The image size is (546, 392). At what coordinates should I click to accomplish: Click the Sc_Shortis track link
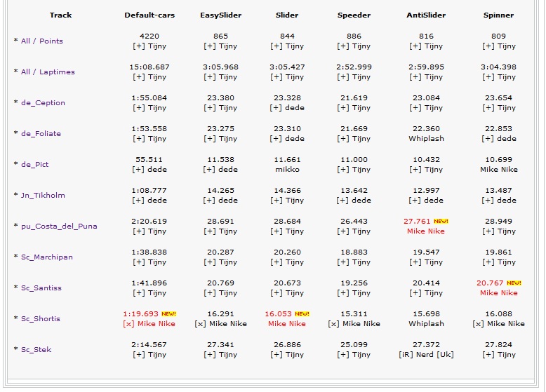point(41,319)
